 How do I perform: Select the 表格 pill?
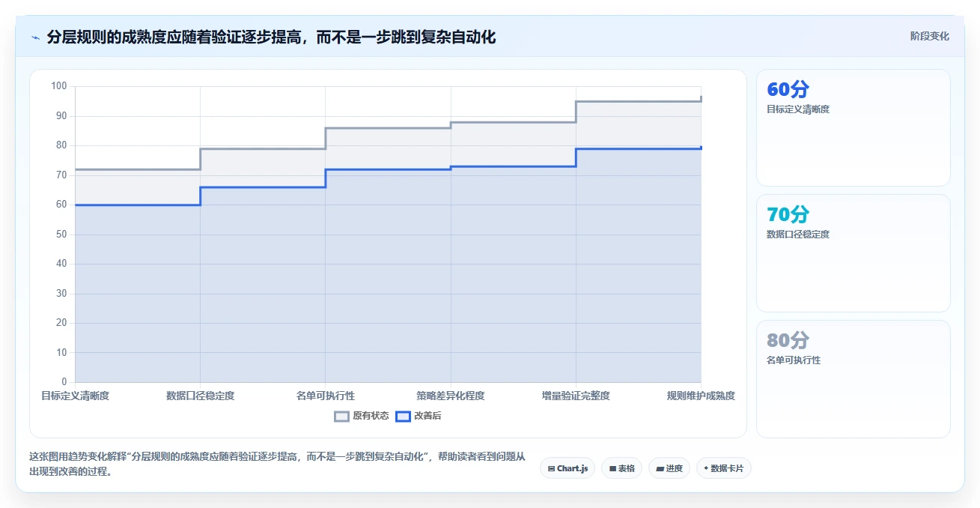click(621, 468)
